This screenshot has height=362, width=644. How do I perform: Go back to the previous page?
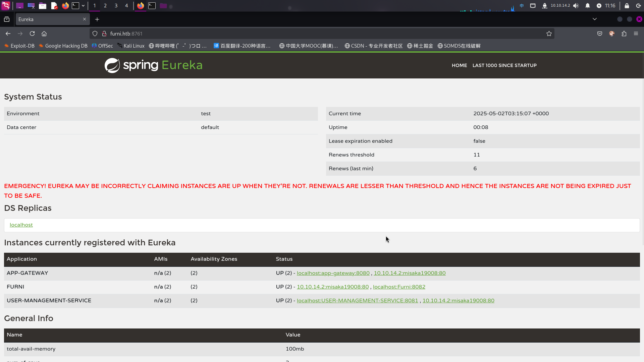pyautogui.click(x=8, y=34)
